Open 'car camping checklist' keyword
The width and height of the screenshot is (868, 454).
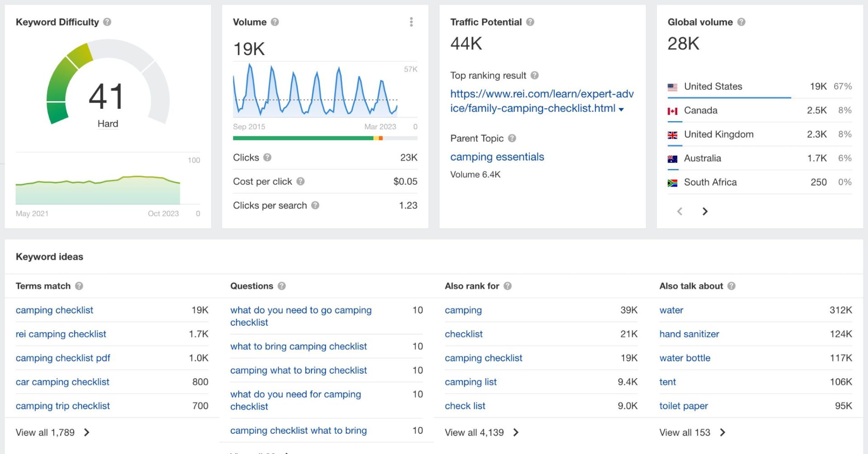62,382
